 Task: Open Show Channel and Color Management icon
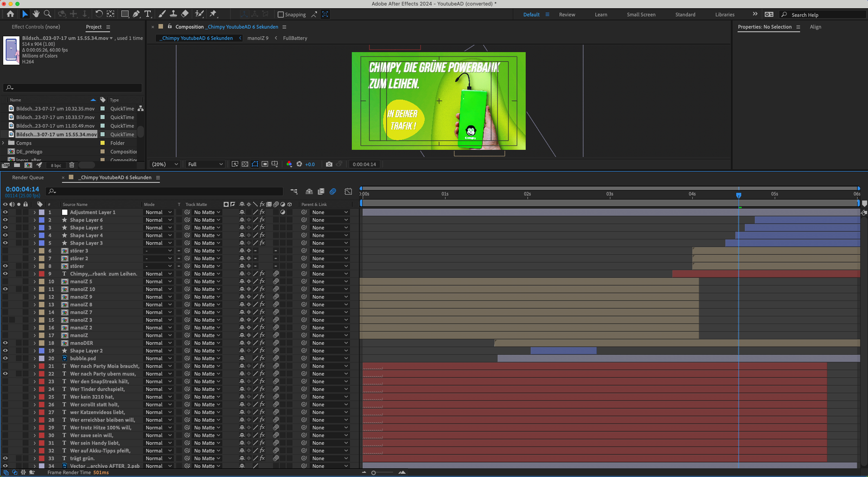pos(289,164)
